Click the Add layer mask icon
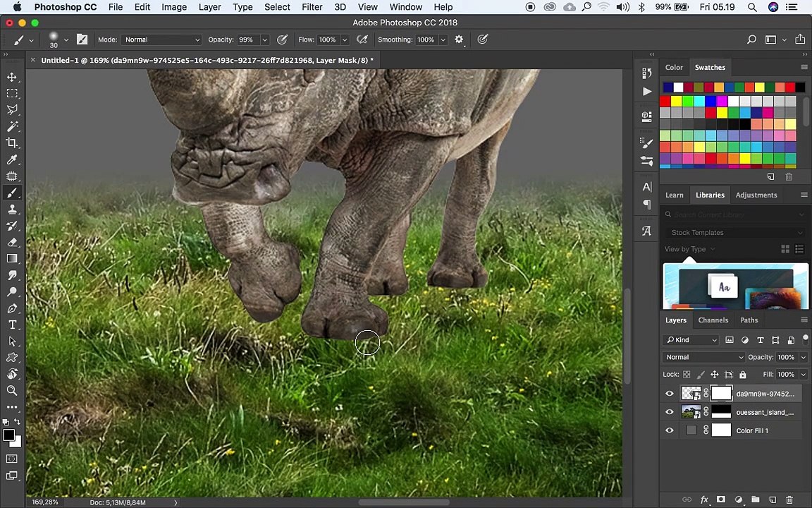The image size is (812, 508). (x=721, y=500)
